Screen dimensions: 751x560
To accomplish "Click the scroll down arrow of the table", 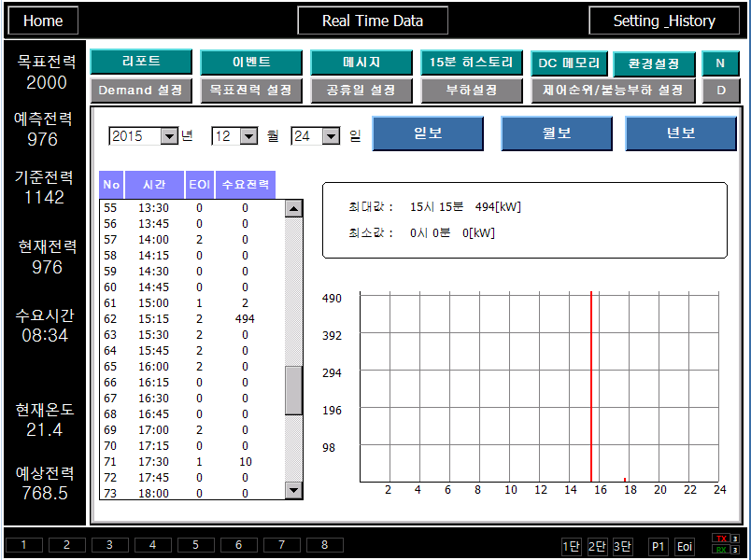I will point(293,490).
